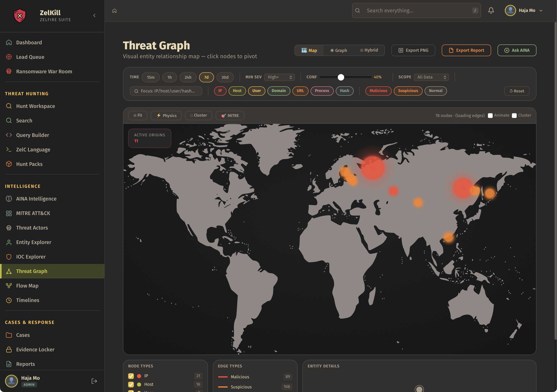
Task: Collapse the sidebar with the chevron arrow
Action: click(x=94, y=16)
